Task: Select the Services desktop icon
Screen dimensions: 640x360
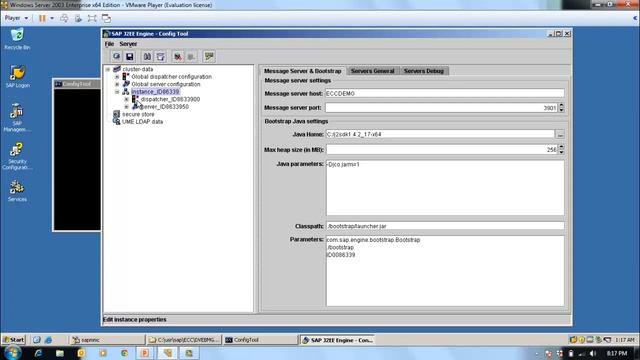Action: [x=17, y=191]
